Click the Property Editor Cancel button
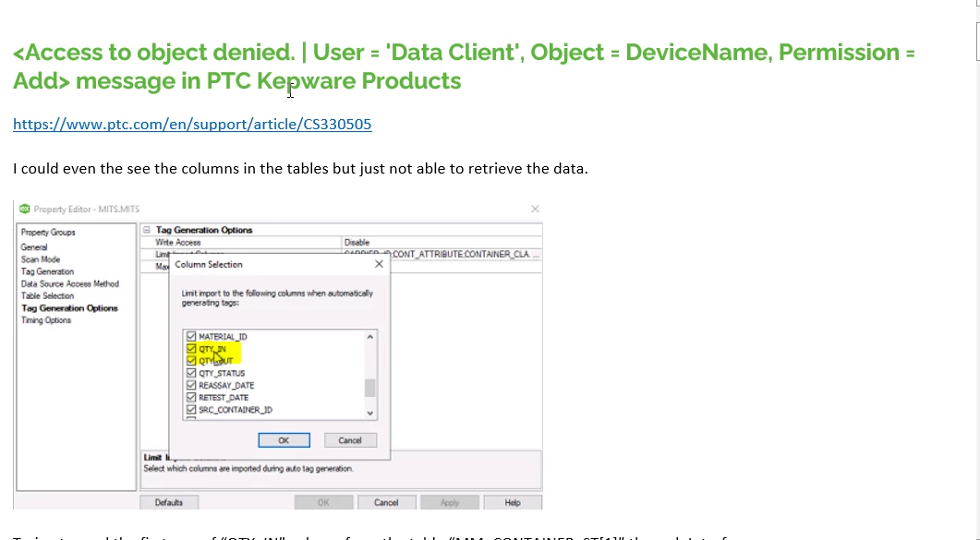The image size is (980, 540). coord(386,502)
